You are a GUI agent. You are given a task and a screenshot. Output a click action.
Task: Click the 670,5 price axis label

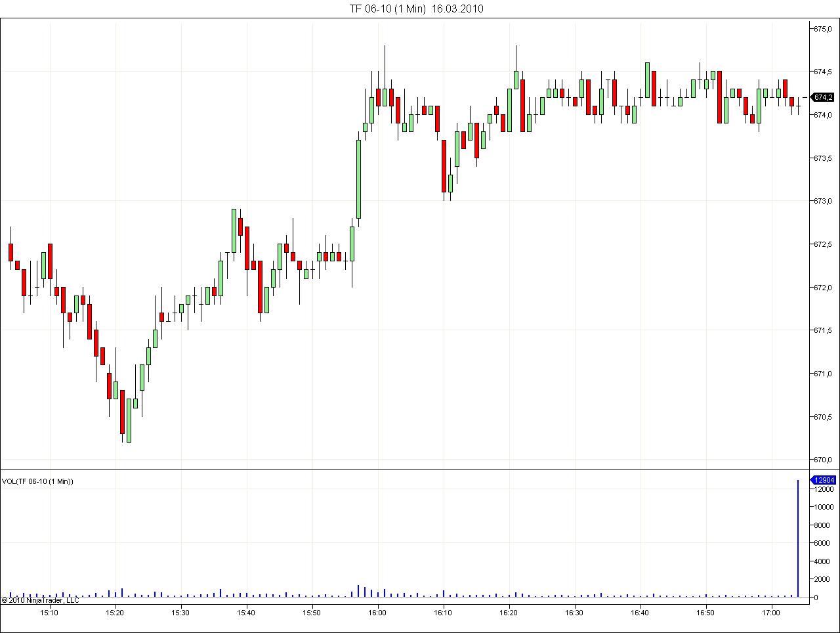[823, 417]
